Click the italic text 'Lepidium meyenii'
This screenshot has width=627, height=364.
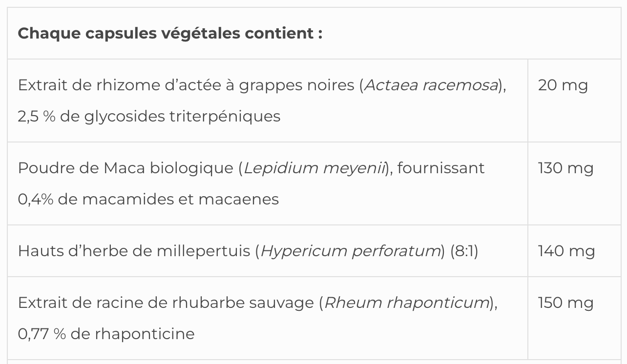[314, 168]
